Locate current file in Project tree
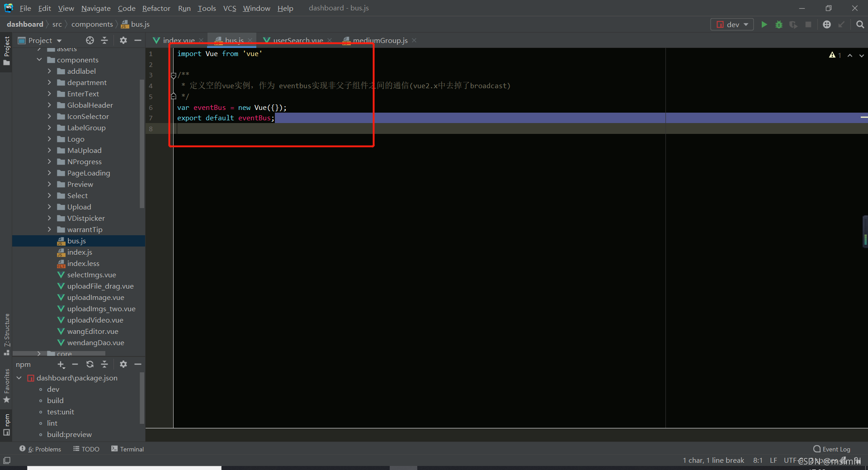Screen dimensions: 868x470 point(90,40)
